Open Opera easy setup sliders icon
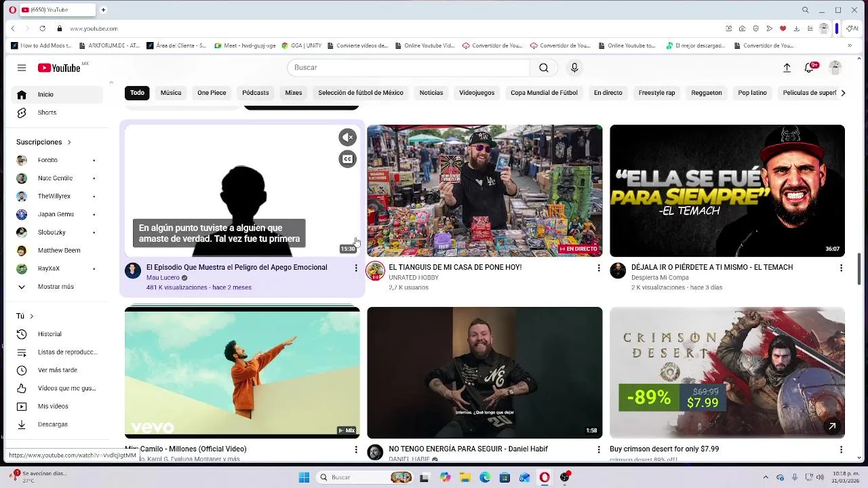 [x=810, y=28]
